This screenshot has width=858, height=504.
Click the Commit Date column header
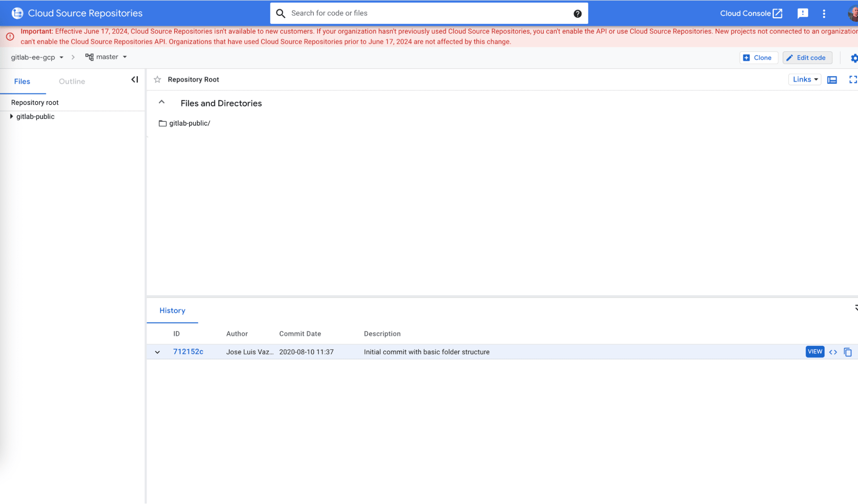click(x=300, y=334)
